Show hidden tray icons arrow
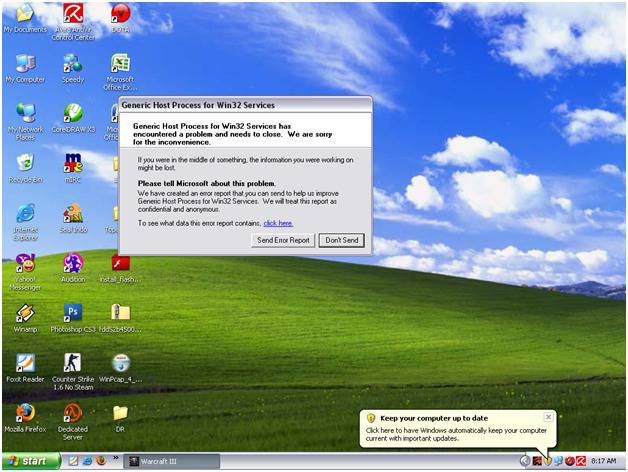 (x=525, y=461)
